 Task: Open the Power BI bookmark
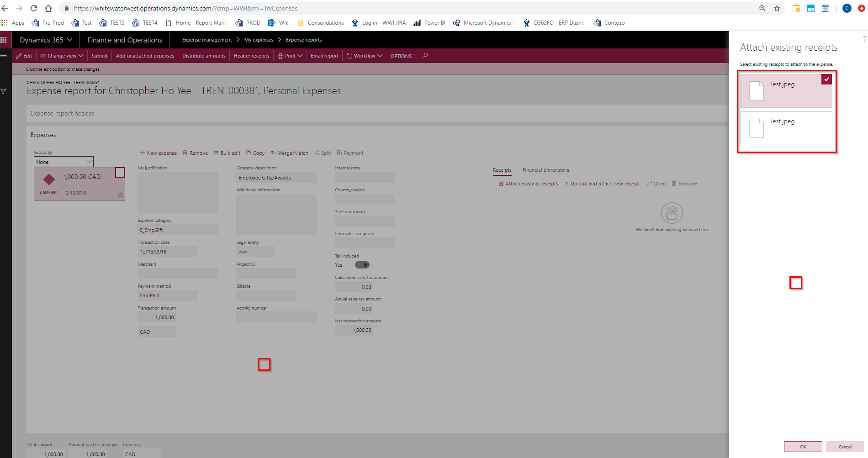(x=429, y=23)
